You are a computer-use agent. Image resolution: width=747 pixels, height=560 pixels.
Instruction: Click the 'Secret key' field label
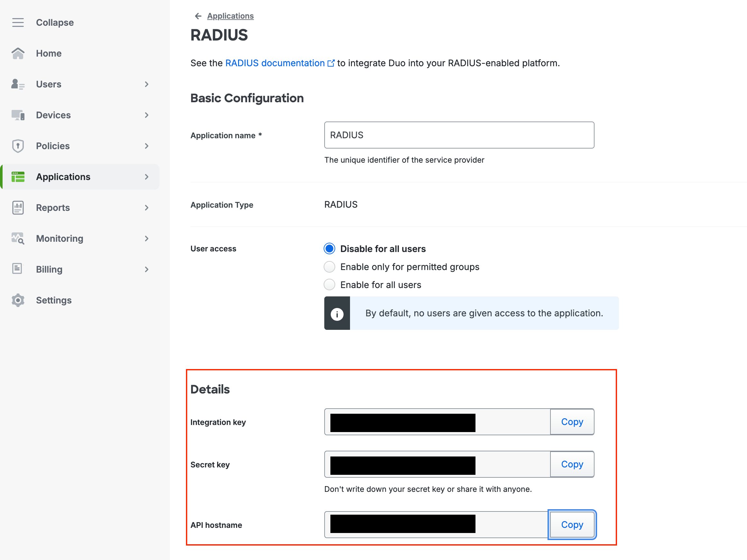(210, 465)
